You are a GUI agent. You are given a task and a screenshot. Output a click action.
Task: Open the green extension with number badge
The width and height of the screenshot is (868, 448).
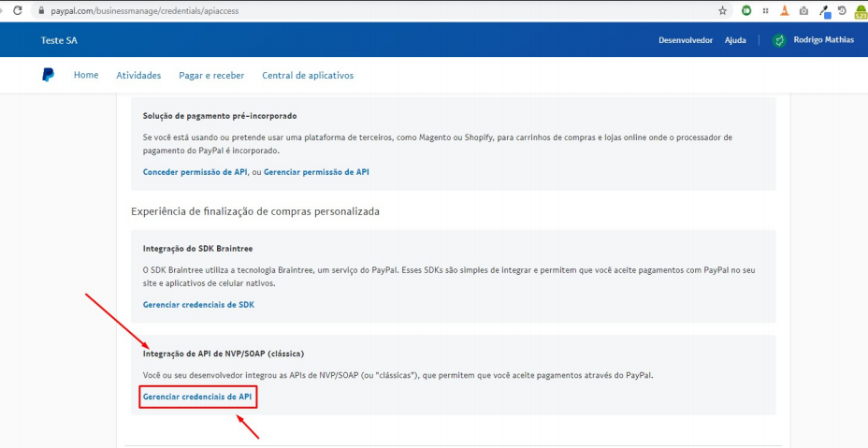coord(860,11)
